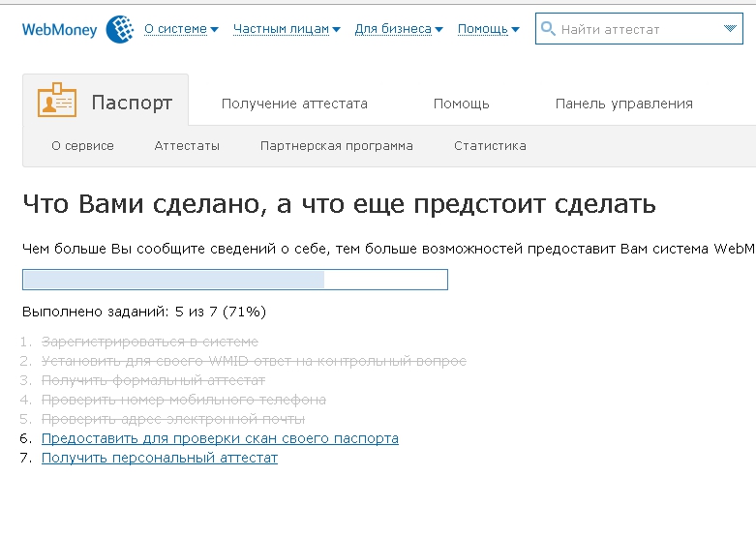Open the Статистика submenu item

pyautogui.click(x=490, y=145)
